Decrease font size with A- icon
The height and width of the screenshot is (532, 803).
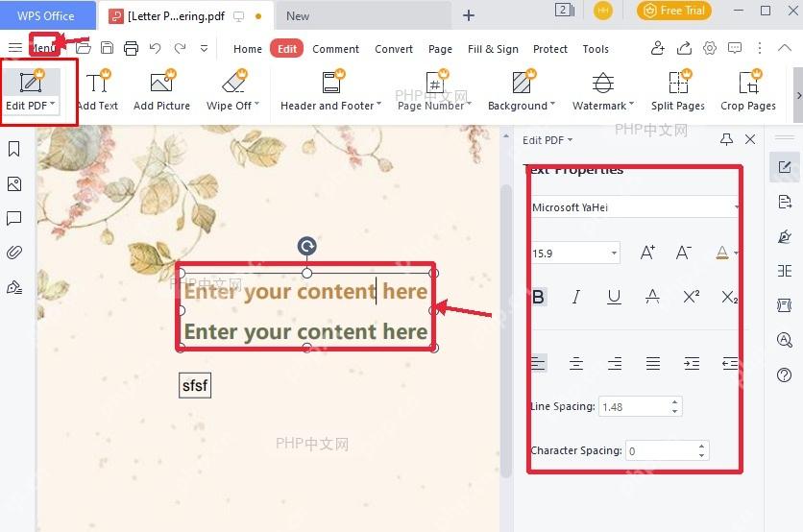pos(684,253)
